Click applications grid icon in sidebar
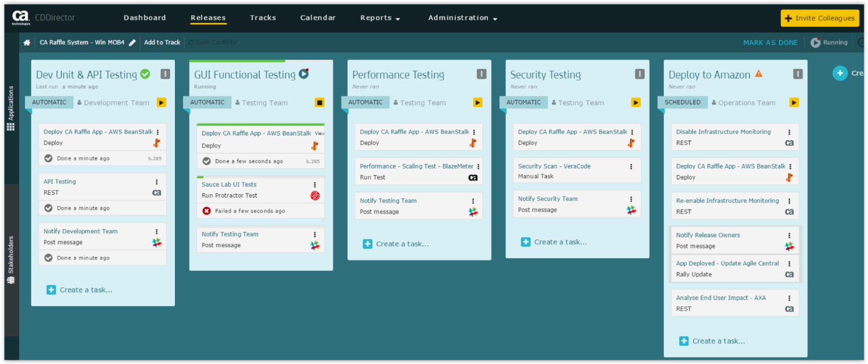 [10, 127]
